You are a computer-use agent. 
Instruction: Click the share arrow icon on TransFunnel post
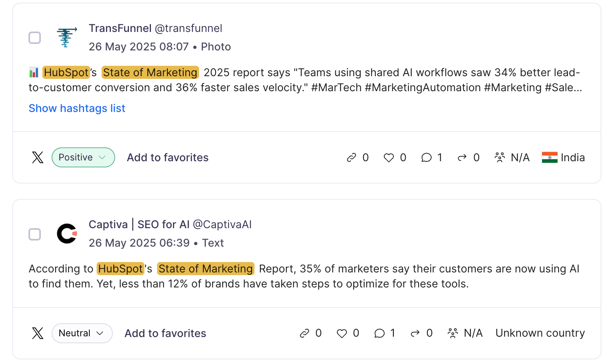pyautogui.click(x=462, y=158)
